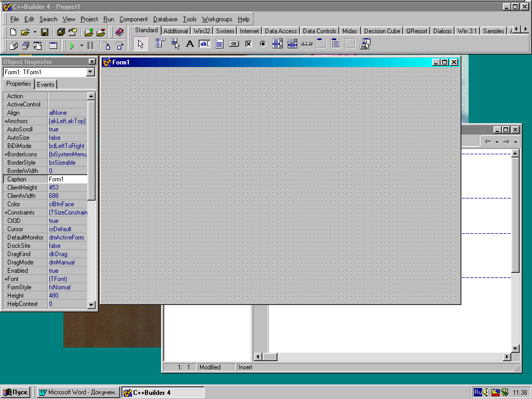Viewport: 532px width, 399px height.
Task: Click the Caption value field Form1
Action: click(x=68, y=179)
